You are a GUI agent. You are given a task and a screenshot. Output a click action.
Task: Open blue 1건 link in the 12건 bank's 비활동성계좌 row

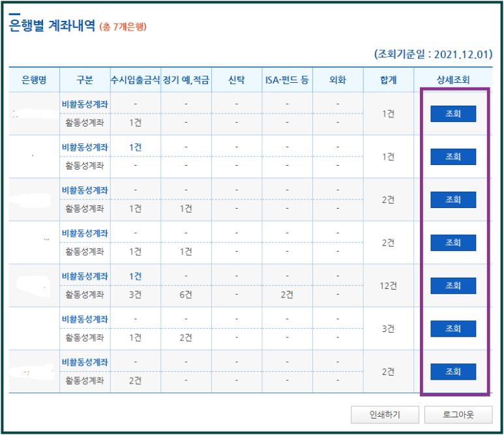point(136,276)
